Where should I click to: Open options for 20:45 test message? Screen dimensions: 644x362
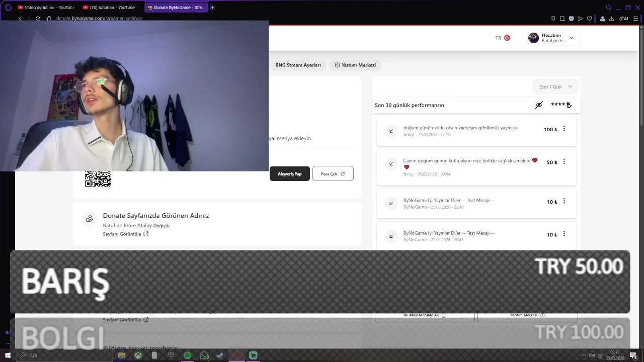(x=564, y=234)
